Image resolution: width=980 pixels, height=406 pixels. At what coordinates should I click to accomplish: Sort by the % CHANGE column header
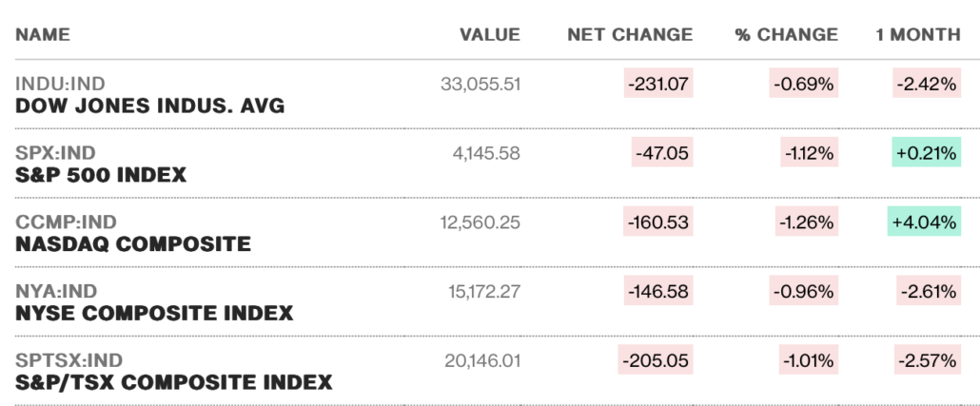point(786,34)
